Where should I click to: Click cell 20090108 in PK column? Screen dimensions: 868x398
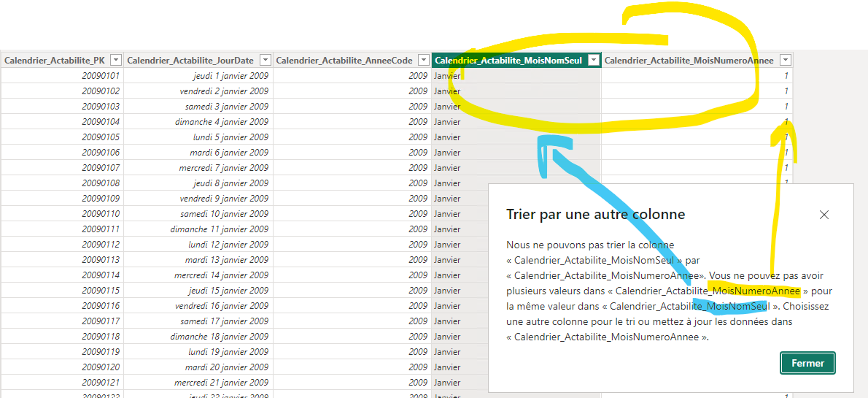click(x=63, y=183)
